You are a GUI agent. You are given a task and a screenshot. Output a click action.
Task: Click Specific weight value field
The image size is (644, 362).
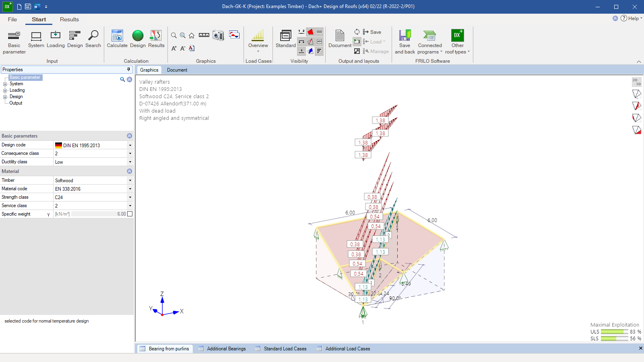(x=99, y=214)
